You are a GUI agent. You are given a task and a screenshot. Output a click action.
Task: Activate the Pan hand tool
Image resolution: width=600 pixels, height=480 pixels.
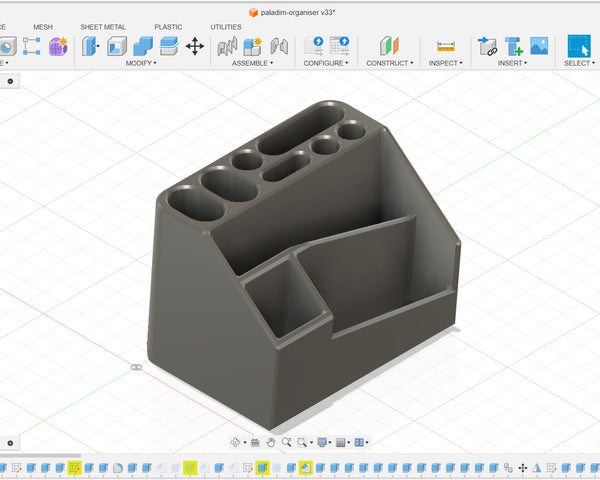tap(271, 442)
